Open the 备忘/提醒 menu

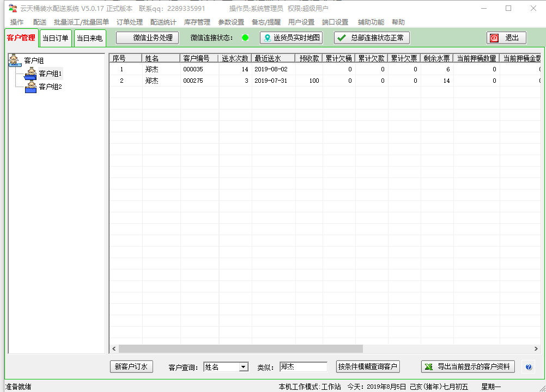click(x=266, y=22)
